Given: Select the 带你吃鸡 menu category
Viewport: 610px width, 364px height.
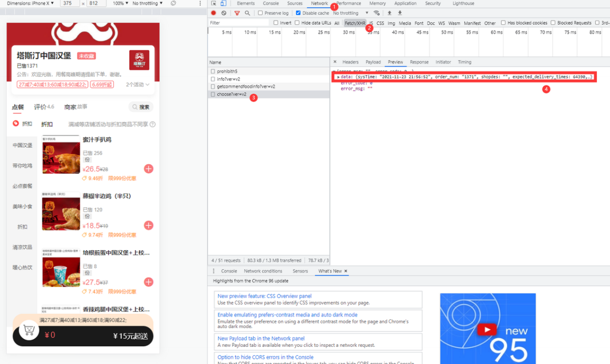Looking at the screenshot, I should tap(22, 166).
